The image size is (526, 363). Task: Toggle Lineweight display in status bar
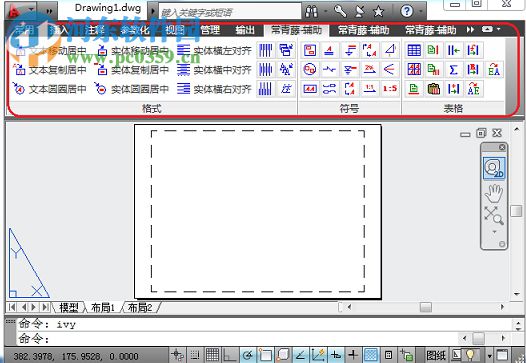tap(353, 355)
